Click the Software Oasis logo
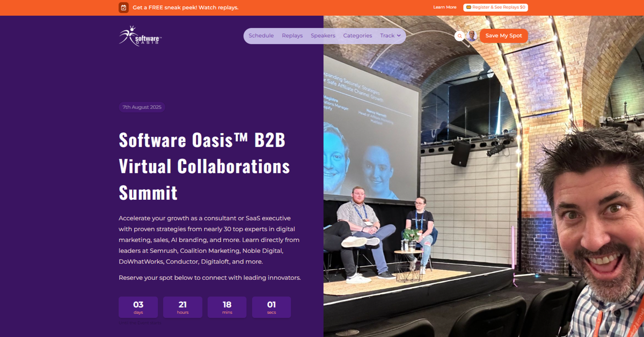Screen dimensions: 644x337 [139, 35]
